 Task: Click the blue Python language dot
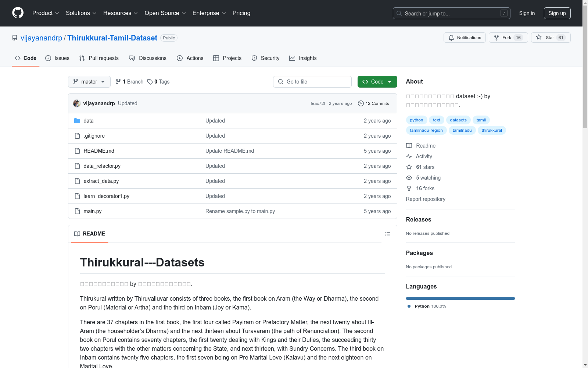pyautogui.click(x=409, y=306)
